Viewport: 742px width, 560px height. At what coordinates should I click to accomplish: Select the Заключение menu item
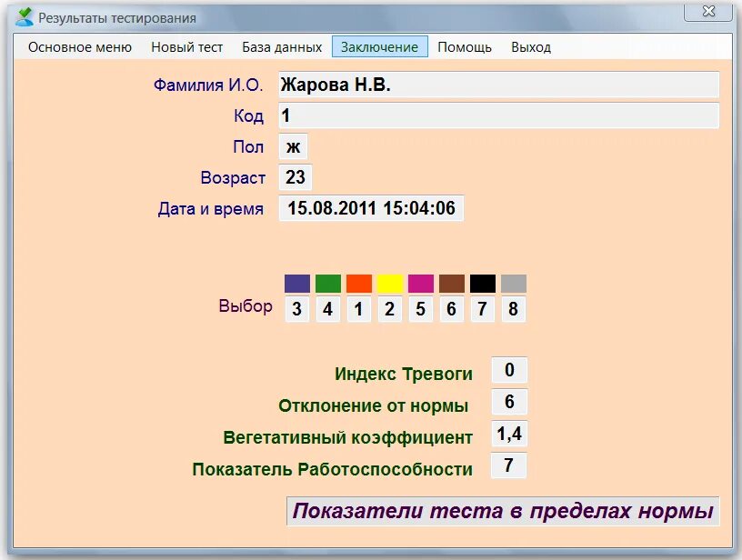pos(379,47)
